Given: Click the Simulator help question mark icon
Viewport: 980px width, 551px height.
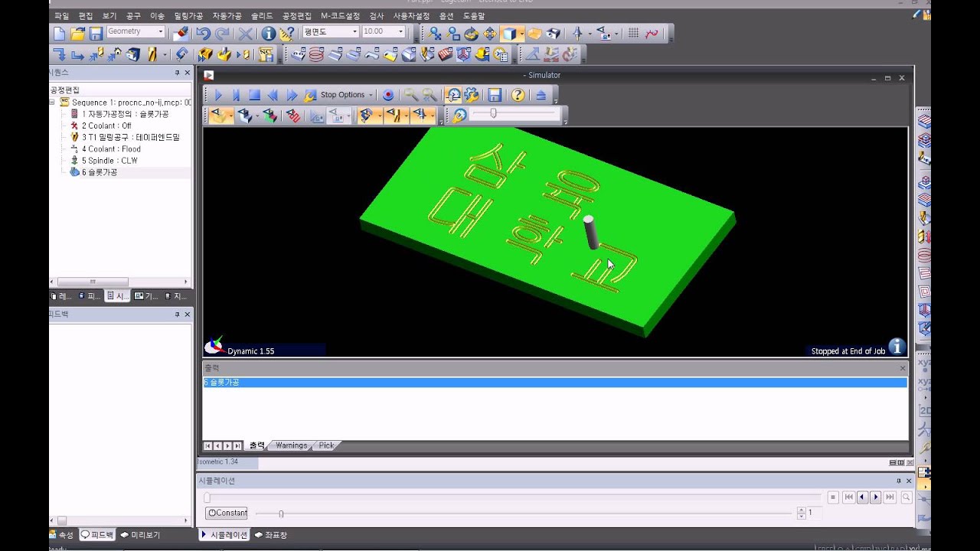Looking at the screenshot, I should 518,95.
